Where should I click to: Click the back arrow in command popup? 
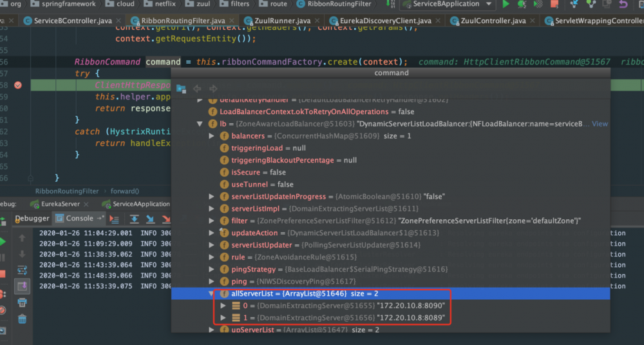click(197, 88)
